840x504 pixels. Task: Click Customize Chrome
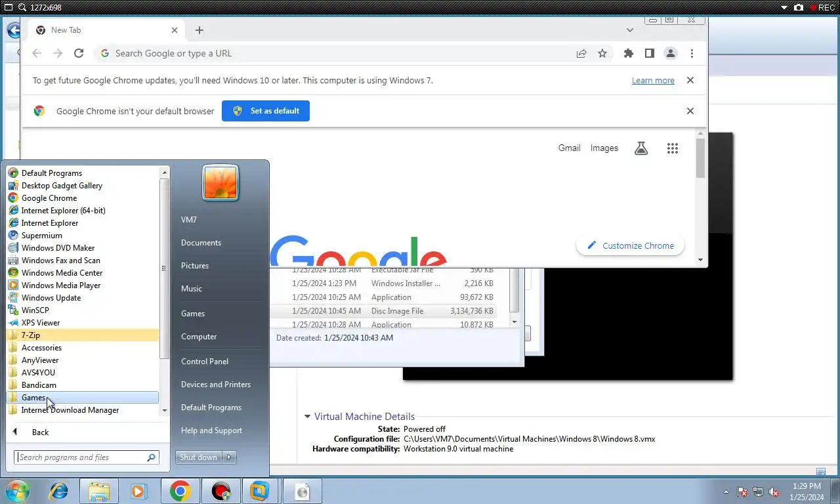tap(630, 245)
